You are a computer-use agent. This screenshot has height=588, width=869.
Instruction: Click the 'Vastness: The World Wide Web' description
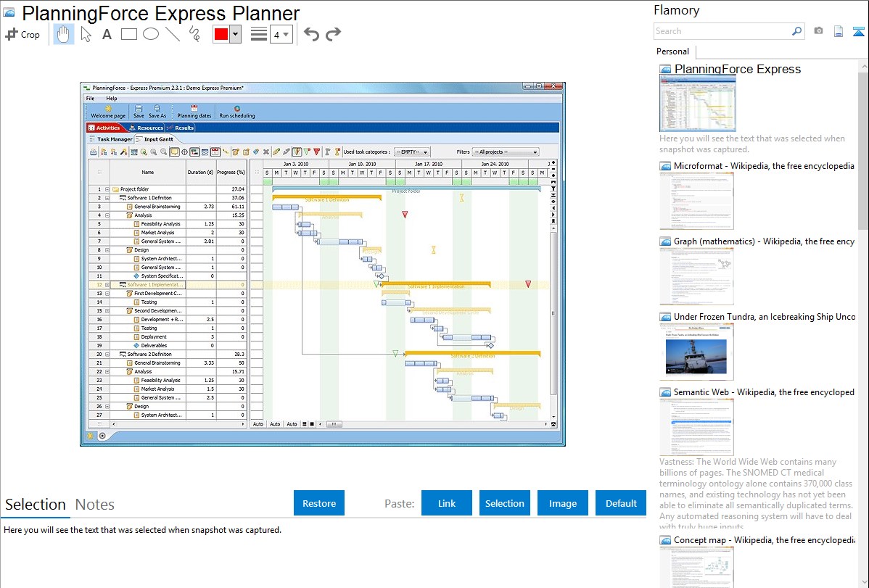click(756, 494)
